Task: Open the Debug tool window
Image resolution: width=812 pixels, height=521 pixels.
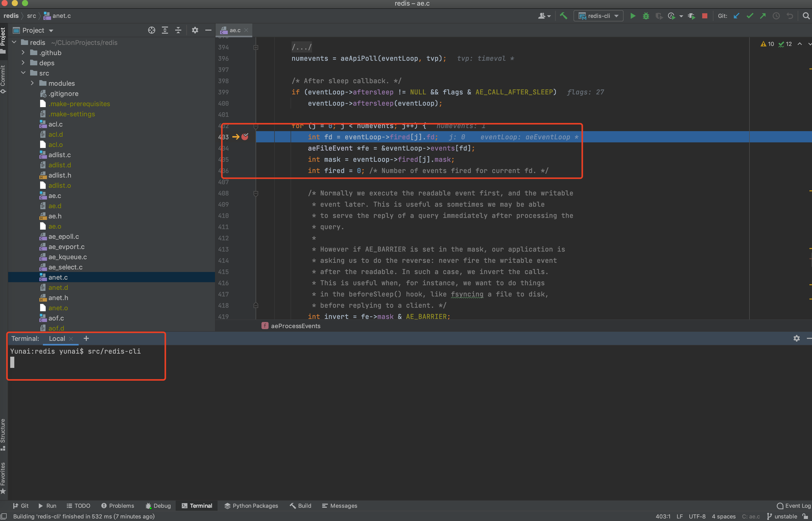Action: [x=158, y=505]
